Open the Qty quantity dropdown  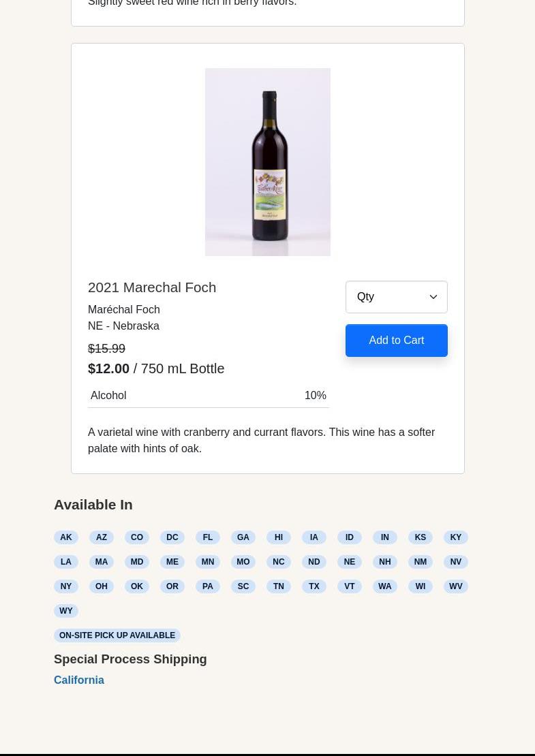[390, 297]
